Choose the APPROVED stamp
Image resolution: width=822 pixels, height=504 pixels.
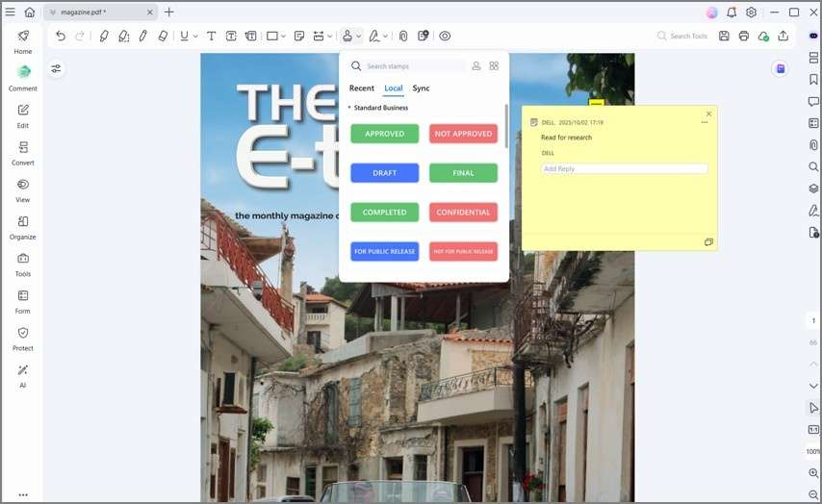tap(385, 134)
